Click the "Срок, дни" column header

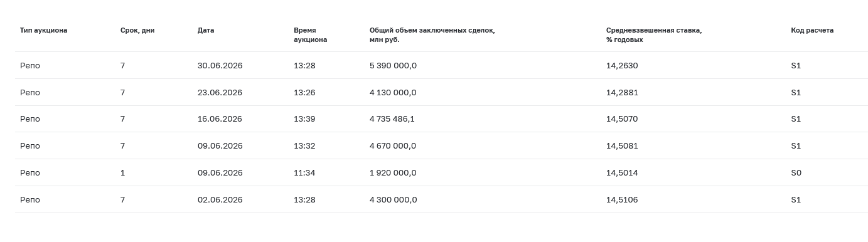click(x=137, y=30)
